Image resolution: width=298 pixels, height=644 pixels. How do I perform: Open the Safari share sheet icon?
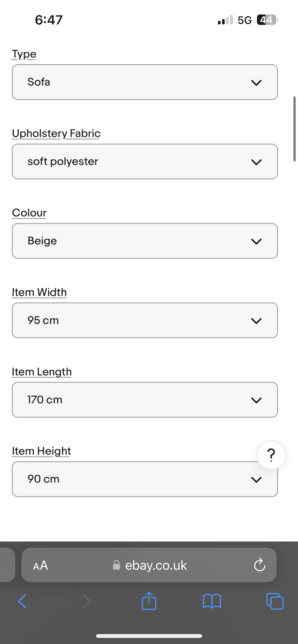point(149,601)
